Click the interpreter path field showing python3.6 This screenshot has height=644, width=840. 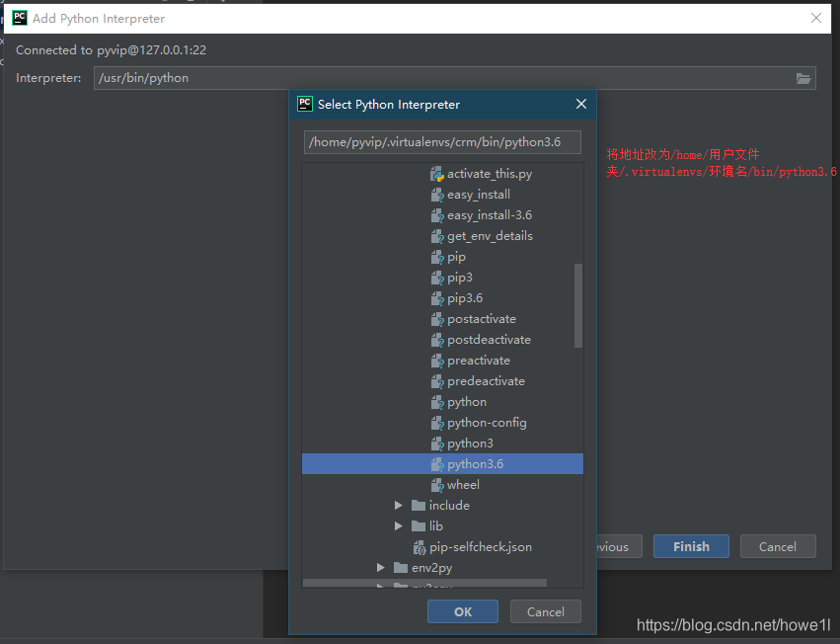pyautogui.click(x=442, y=142)
